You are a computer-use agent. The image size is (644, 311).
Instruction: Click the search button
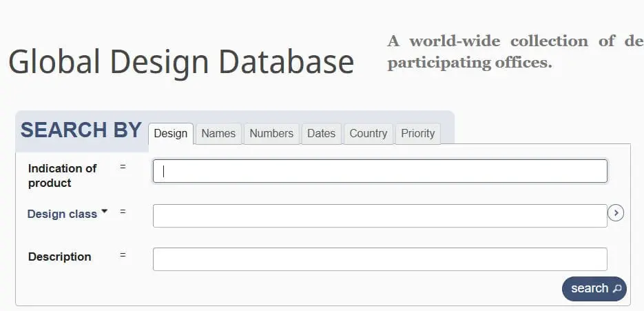click(594, 289)
